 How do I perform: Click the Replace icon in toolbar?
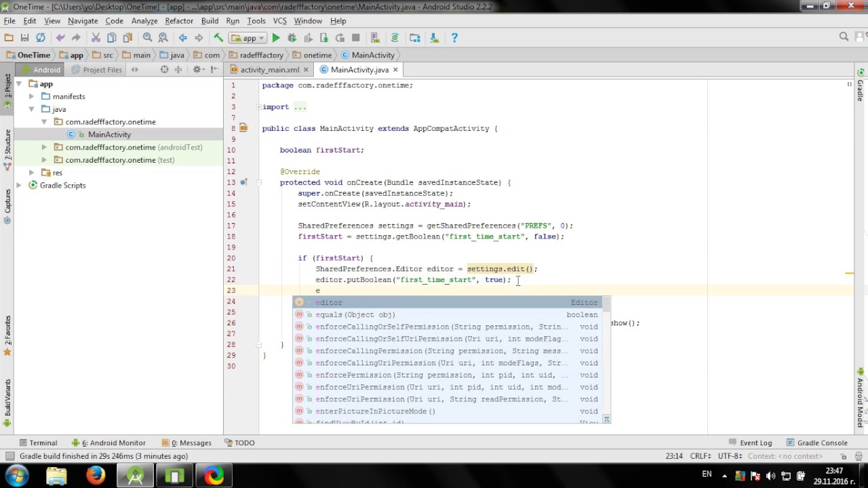pyautogui.click(x=163, y=38)
